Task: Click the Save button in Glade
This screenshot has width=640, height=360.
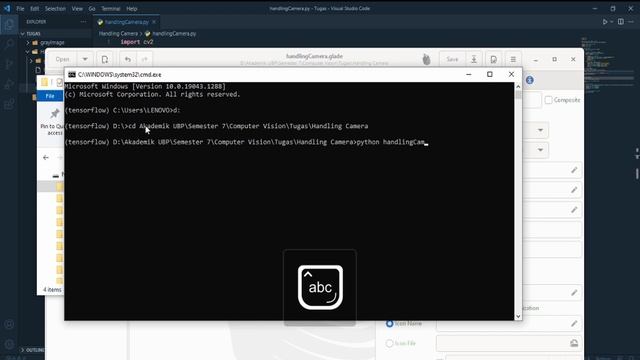Action: (452, 59)
